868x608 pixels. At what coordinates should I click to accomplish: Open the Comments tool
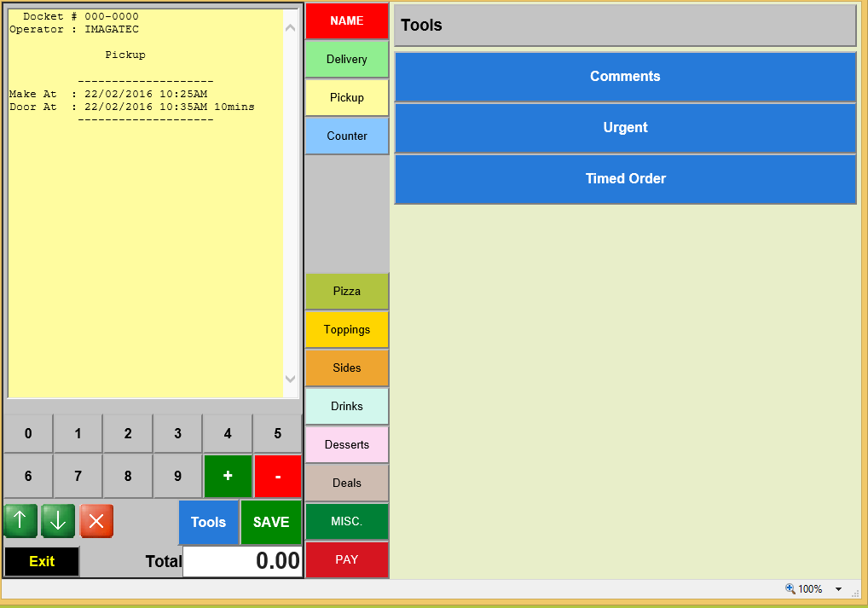[x=625, y=77]
